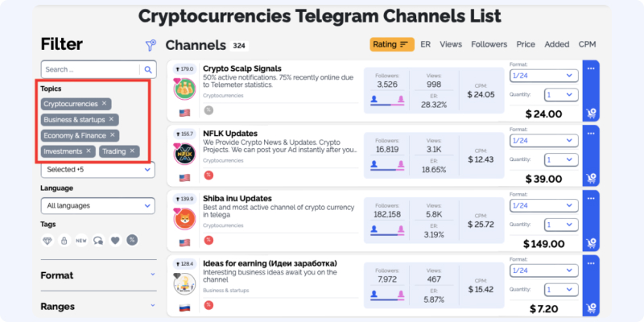
Task: Open the NFLK Updates three-dot menu
Action: click(591, 134)
